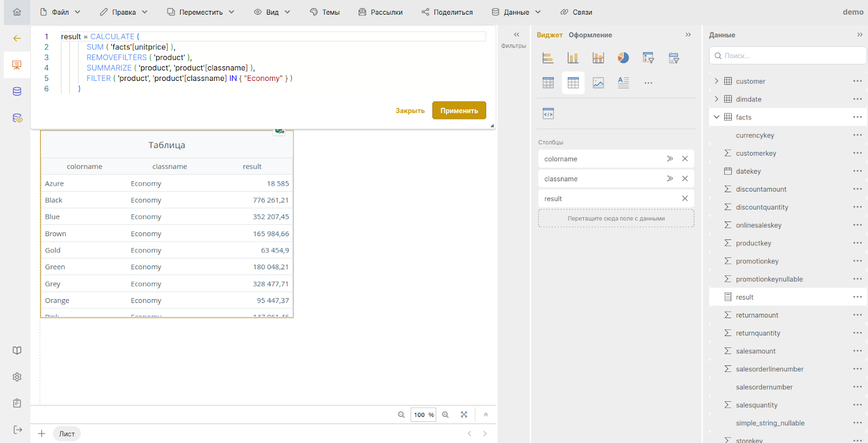Collapse the facts table

pyautogui.click(x=716, y=117)
